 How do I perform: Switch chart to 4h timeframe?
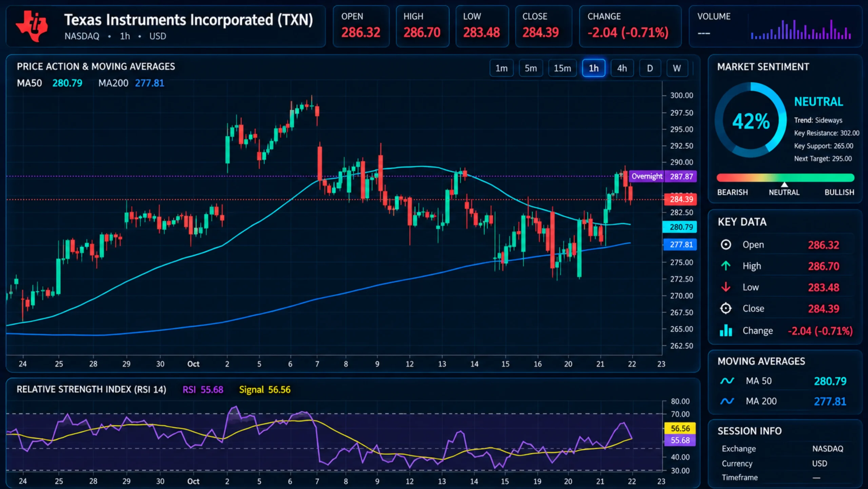click(622, 68)
